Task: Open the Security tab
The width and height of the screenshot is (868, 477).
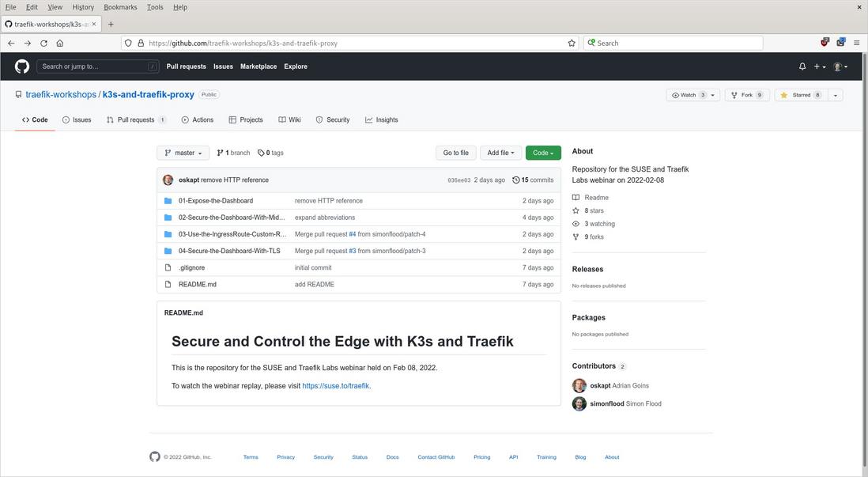Action: (x=333, y=119)
